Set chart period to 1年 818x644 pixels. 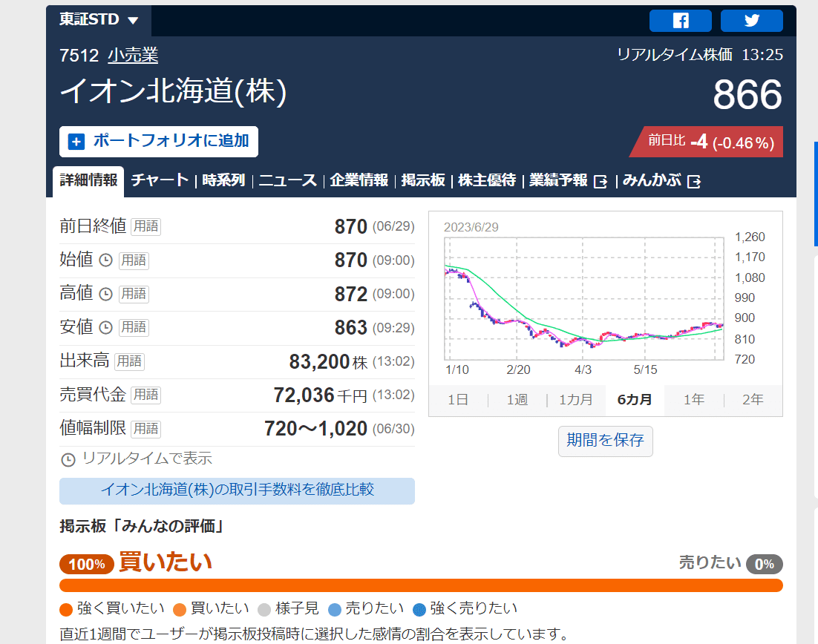click(694, 400)
